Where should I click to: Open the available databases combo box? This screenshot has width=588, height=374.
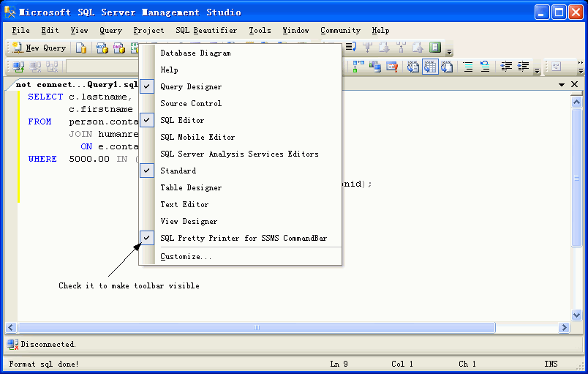coord(102,67)
